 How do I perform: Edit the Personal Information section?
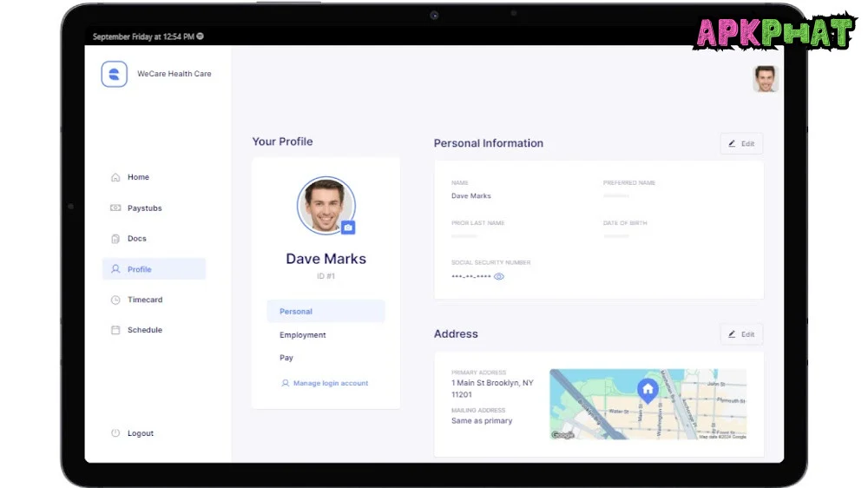click(x=741, y=143)
